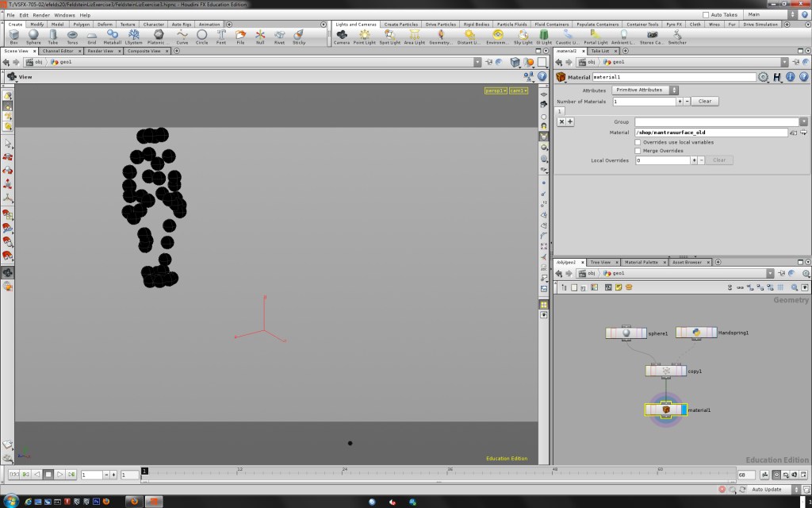Select the Sky Light shelf tool

tap(523, 35)
